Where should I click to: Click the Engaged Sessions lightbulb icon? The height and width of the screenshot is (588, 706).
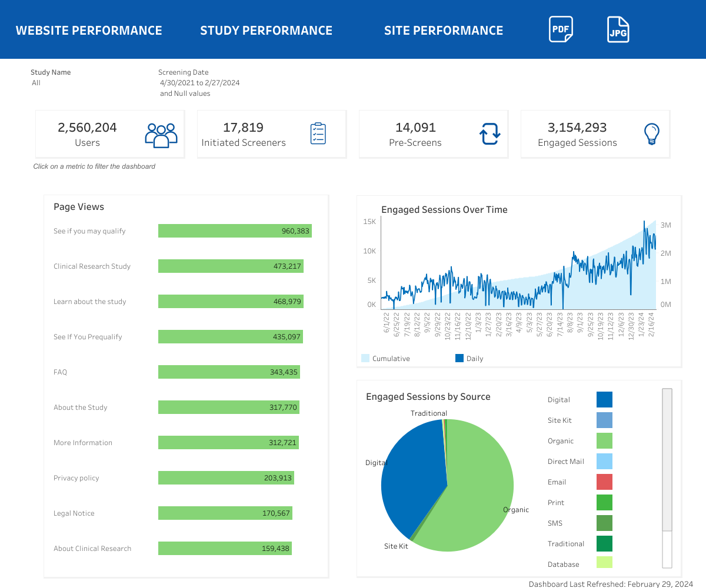[651, 134]
